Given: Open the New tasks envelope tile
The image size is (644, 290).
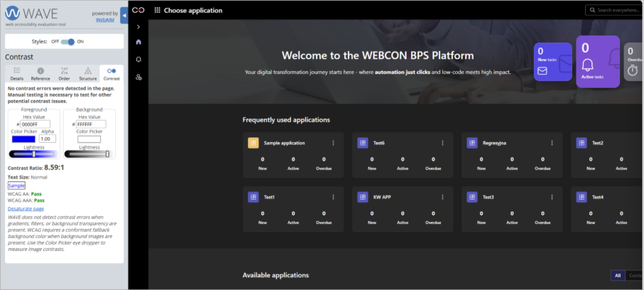Looking at the screenshot, I should 552,61.
